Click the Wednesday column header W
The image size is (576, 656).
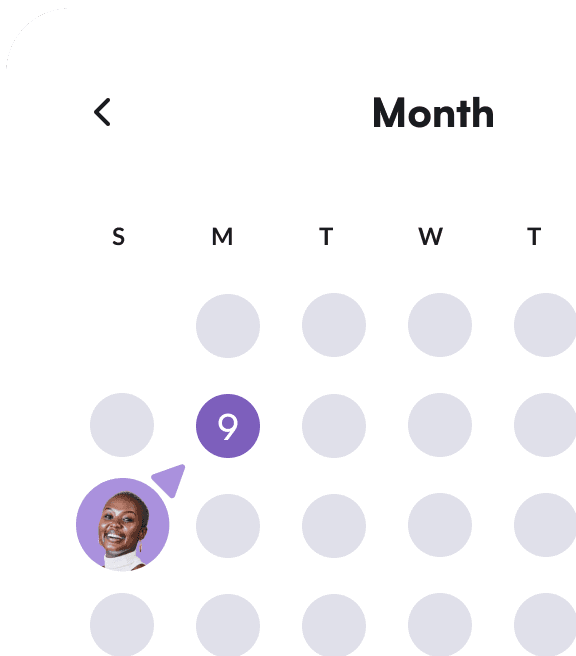[x=430, y=236]
